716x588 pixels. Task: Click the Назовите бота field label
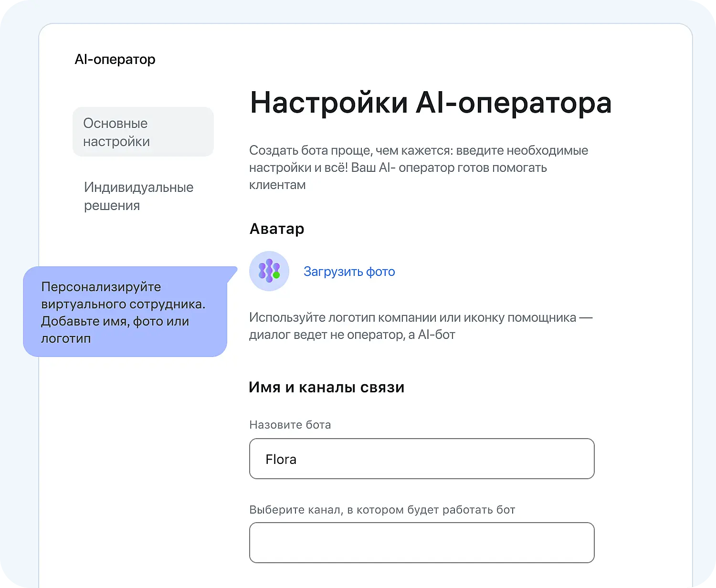(290, 425)
